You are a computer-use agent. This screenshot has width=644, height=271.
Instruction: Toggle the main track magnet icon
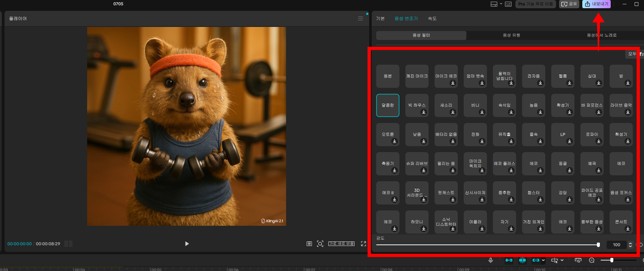(x=509, y=260)
